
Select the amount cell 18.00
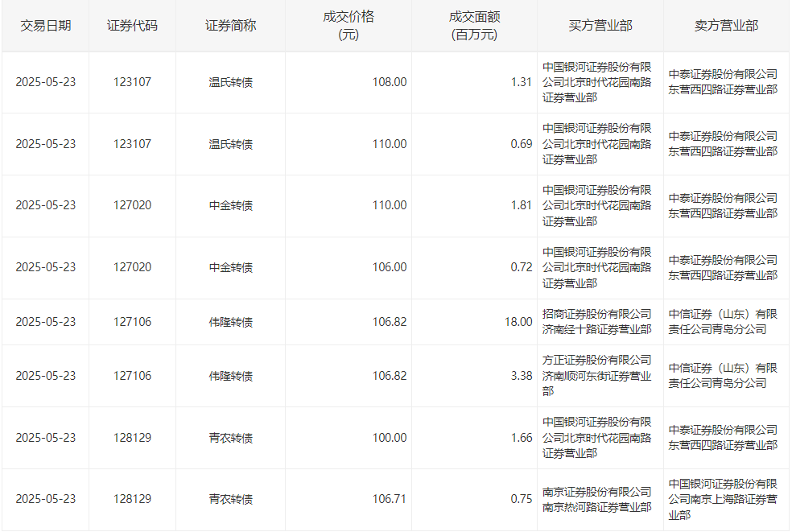point(518,322)
